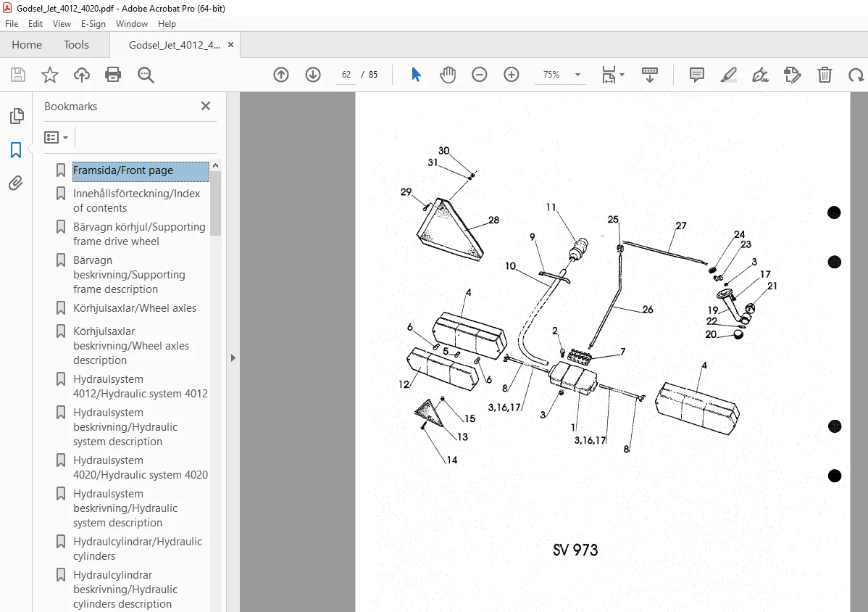
Task: Click the rotate page icon
Action: pos(856,74)
